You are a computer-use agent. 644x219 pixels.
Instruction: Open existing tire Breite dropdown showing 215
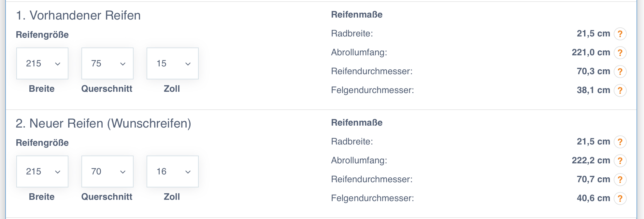[x=42, y=63]
